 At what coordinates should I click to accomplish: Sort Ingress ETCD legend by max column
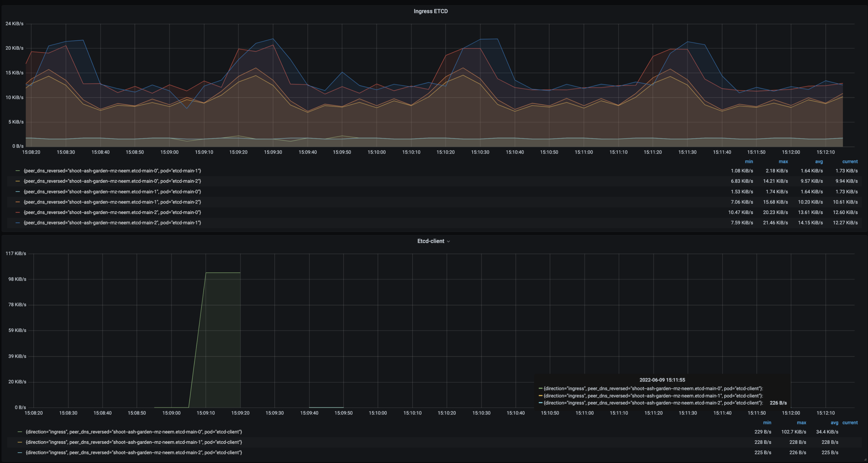783,162
